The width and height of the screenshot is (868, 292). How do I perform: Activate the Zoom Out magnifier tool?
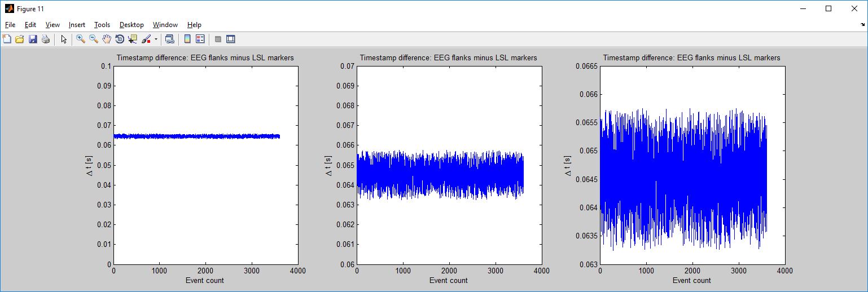click(94, 39)
